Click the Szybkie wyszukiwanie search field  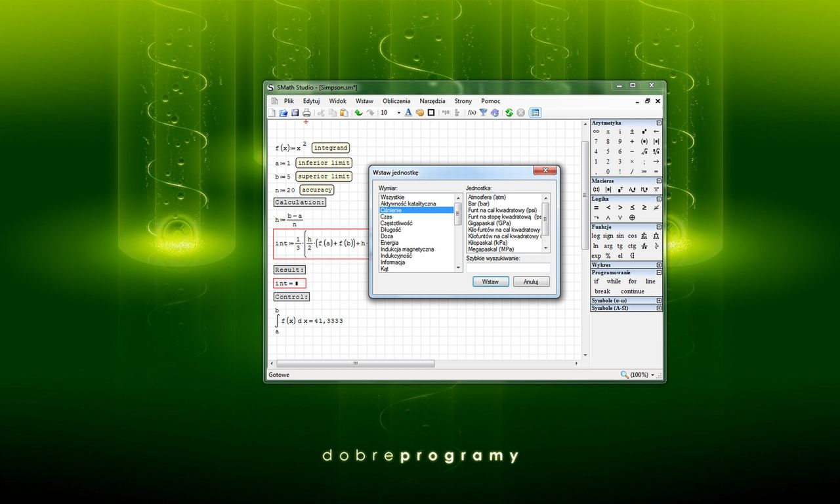(508, 268)
